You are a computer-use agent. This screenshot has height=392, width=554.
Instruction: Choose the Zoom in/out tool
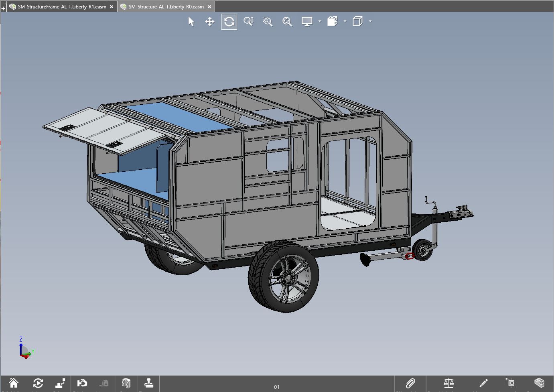tap(249, 22)
